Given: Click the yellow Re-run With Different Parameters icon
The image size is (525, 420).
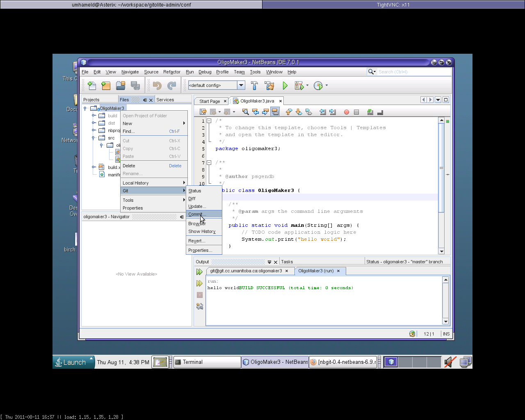Looking at the screenshot, I should click(199, 283).
